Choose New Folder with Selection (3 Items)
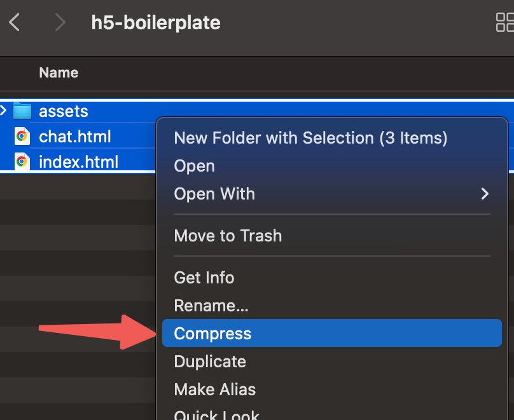 point(310,138)
